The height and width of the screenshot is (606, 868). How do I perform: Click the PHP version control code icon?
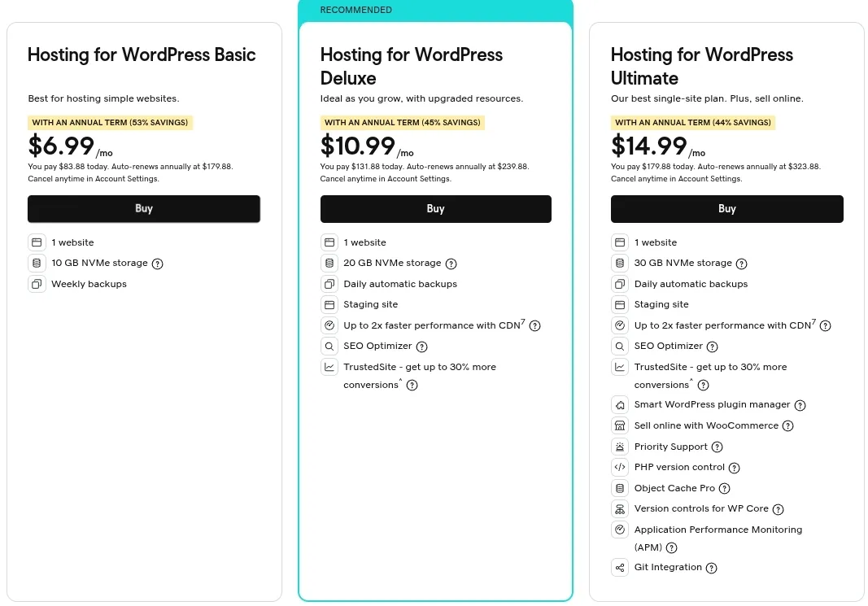619,467
